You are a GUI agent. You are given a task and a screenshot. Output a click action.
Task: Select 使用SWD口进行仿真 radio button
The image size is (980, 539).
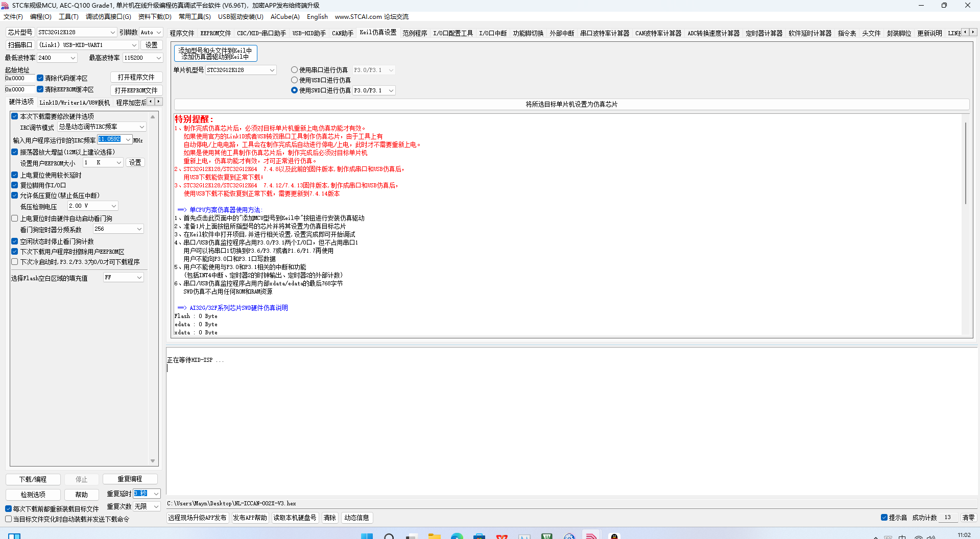pos(294,90)
